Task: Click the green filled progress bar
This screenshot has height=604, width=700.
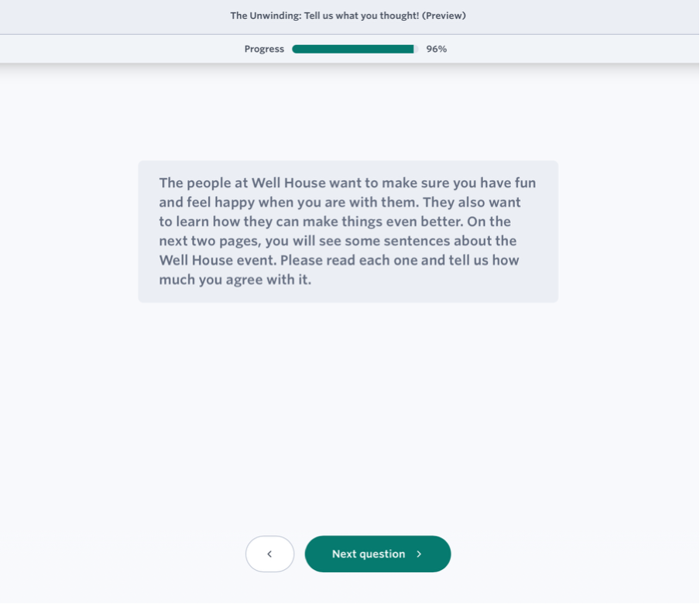Action: (x=352, y=49)
